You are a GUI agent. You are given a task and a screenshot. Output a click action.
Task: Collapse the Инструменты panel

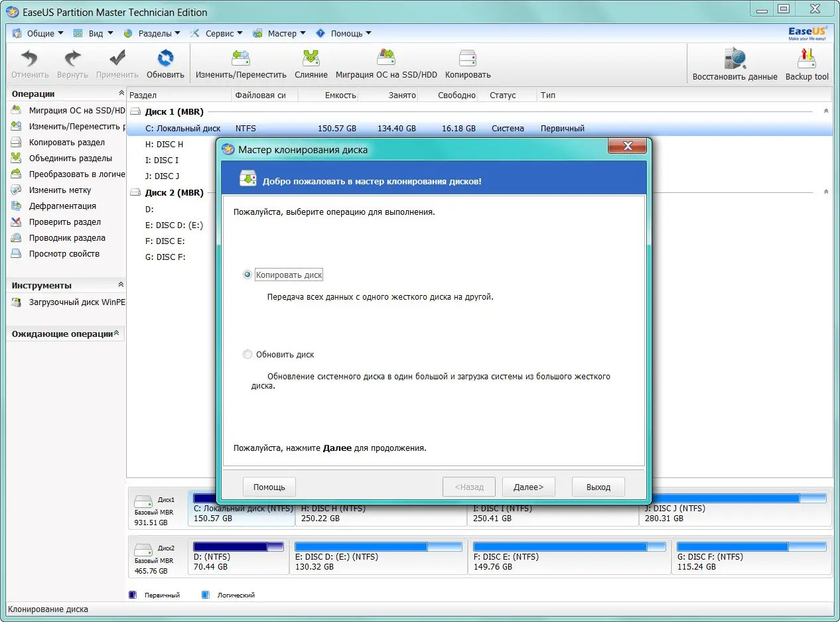(x=121, y=284)
